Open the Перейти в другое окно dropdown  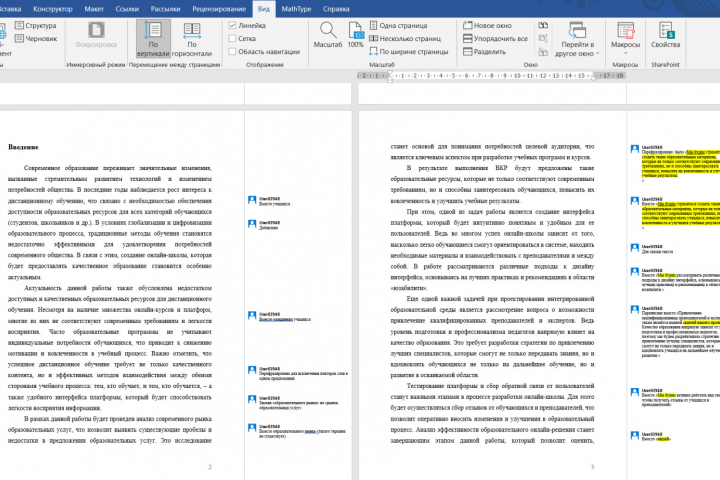pyautogui.click(x=577, y=40)
